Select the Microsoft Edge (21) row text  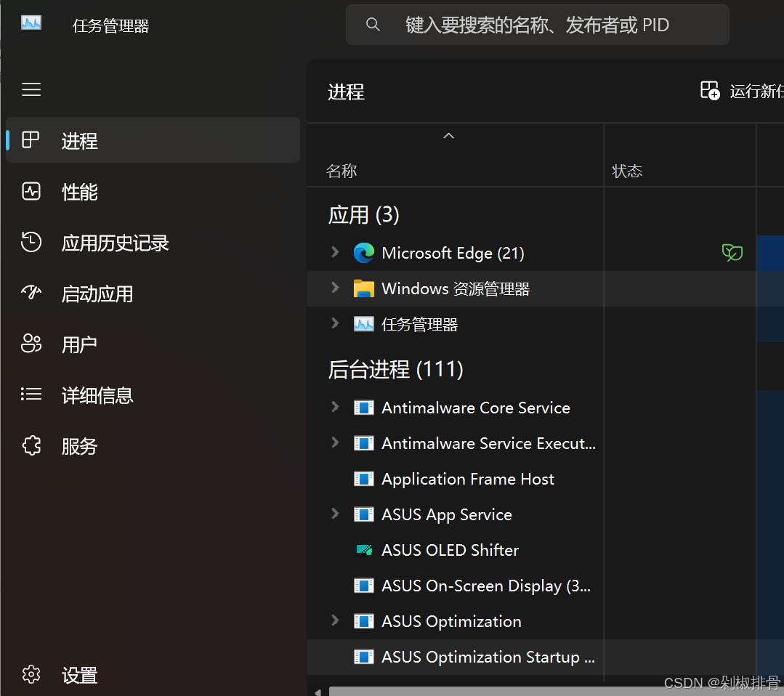(x=453, y=253)
